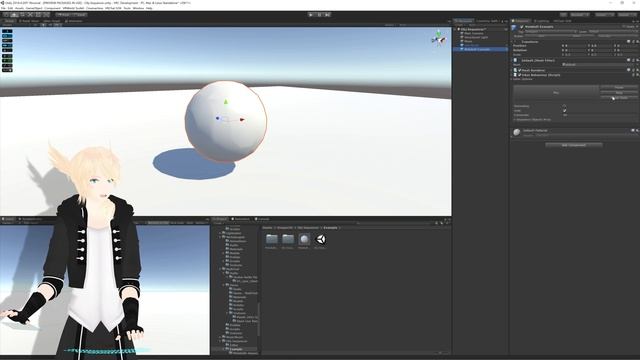The image size is (640, 360).
Task: Open the Layer dropdown in Inspector
Action: tap(613, 31)
